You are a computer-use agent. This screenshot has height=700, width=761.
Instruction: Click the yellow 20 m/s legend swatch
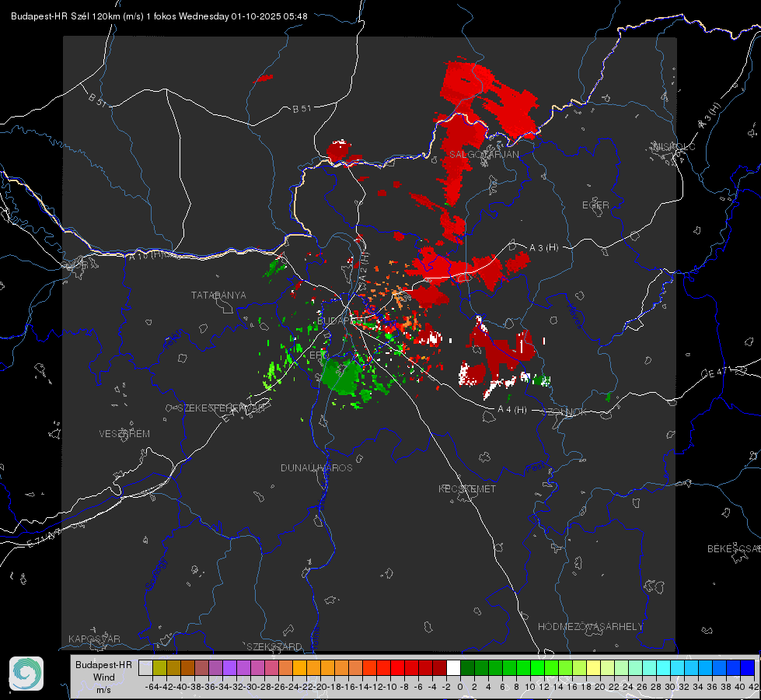(x=594, y=667)
